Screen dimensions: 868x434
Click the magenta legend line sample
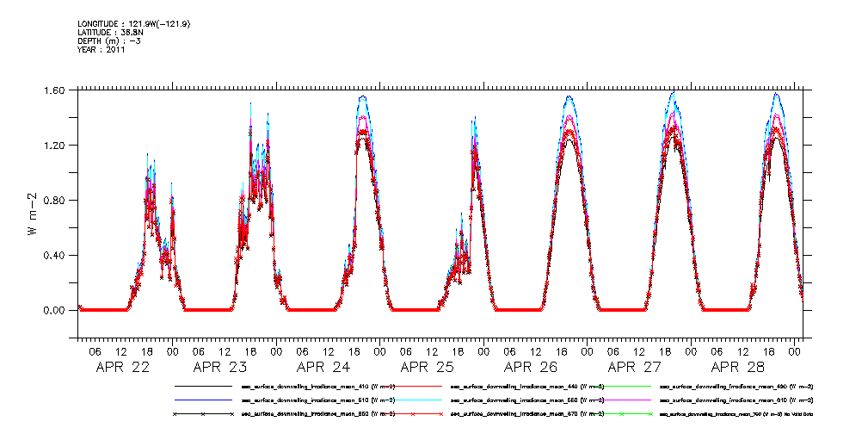pos(622,400)
